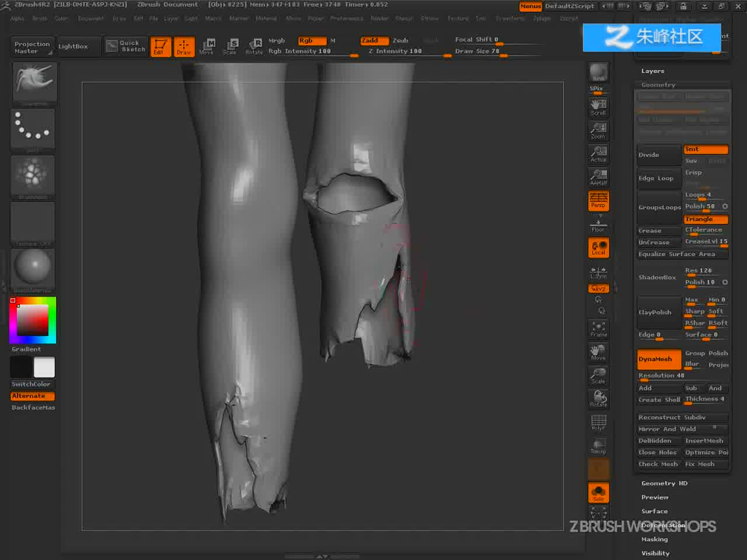Activate the Rotate tool in top toolbar
The width and height of the screenshot is (747, 560).
pyautogui.click(x=254, y=46)
